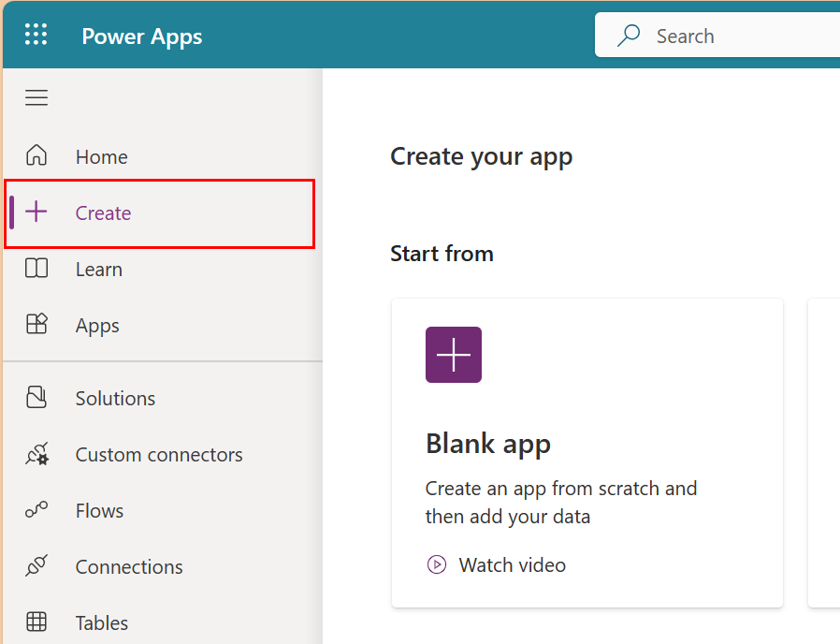This screenshot has height=644, width=840.
Task: Click the purple Blank app plus icon
Action: (453, 355)
